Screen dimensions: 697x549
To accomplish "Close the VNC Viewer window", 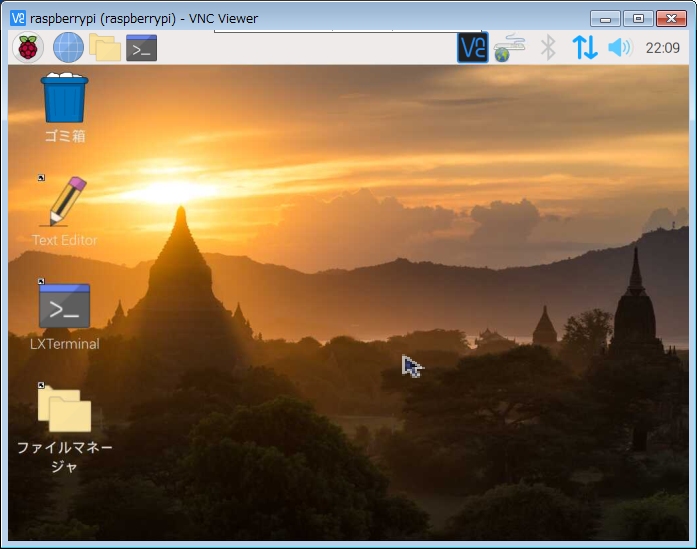I will [671, 19].
